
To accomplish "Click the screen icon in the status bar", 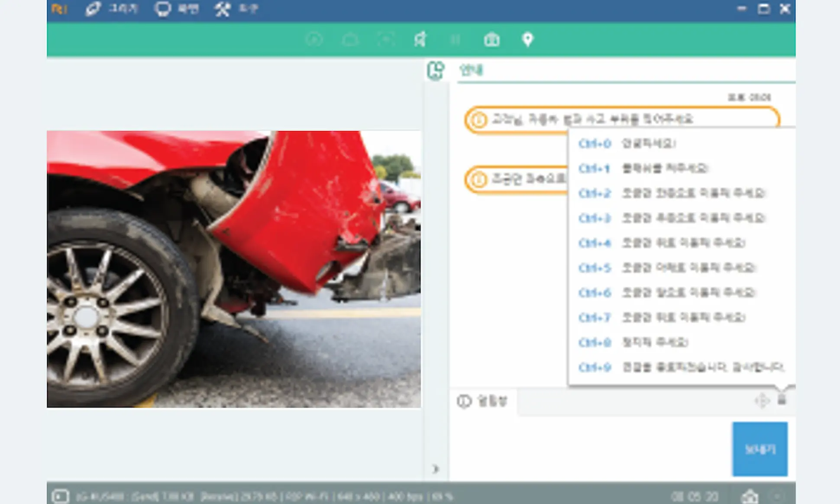I will pyautogui.click(x=60, y=496).
